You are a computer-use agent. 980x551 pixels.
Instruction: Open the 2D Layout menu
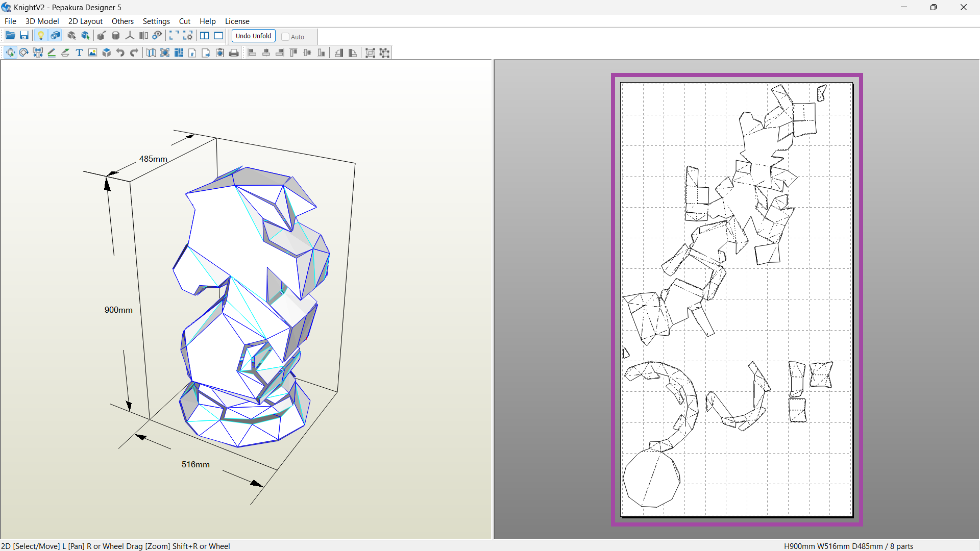[x=85, y=21]
